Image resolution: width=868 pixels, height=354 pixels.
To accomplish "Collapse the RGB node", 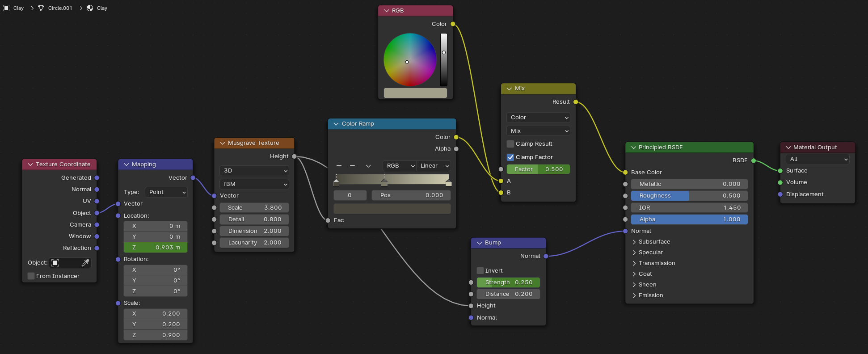I will point(387,11).
